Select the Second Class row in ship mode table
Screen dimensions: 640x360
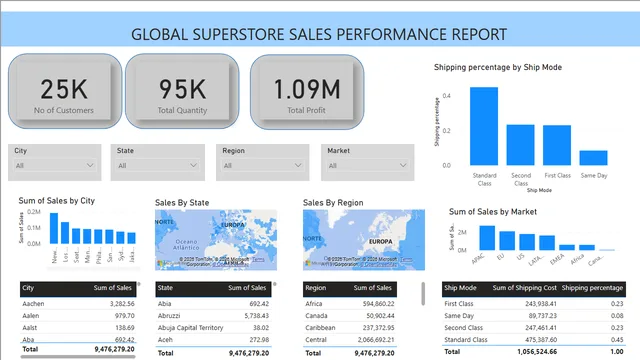pyautogui.click(x=534, y=327)
